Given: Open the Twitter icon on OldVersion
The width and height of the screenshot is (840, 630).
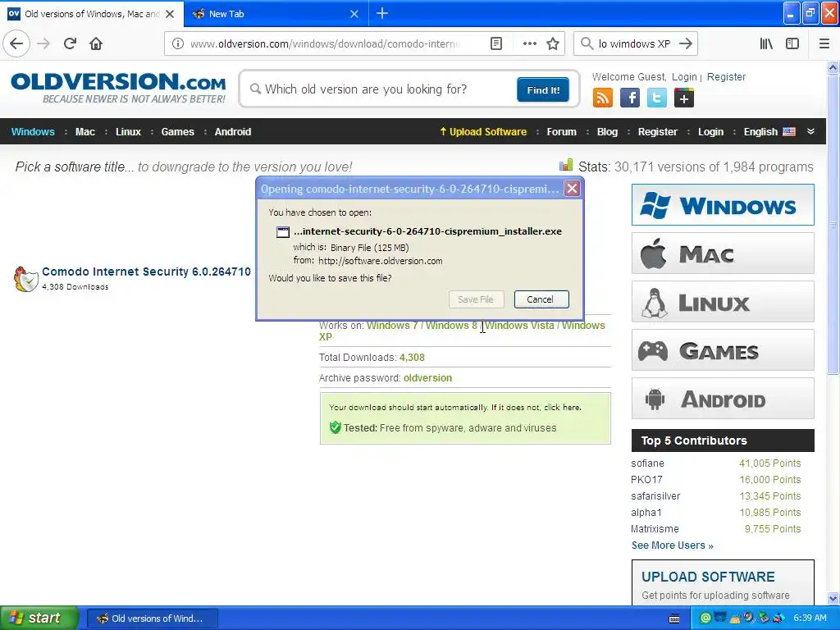Looking at the screenshot, I should point(657,98).
